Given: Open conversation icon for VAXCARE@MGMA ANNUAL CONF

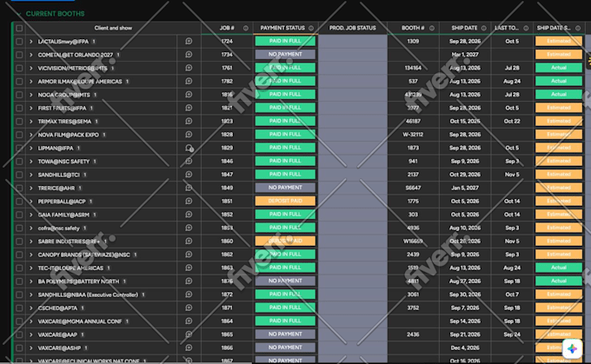Looking at the screenshot, I should (x=189, y=321).
